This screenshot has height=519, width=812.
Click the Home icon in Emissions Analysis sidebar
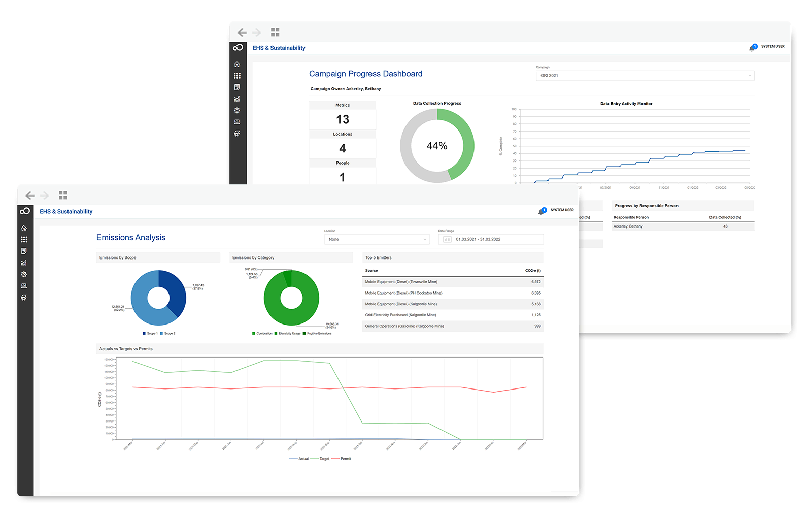24,228
